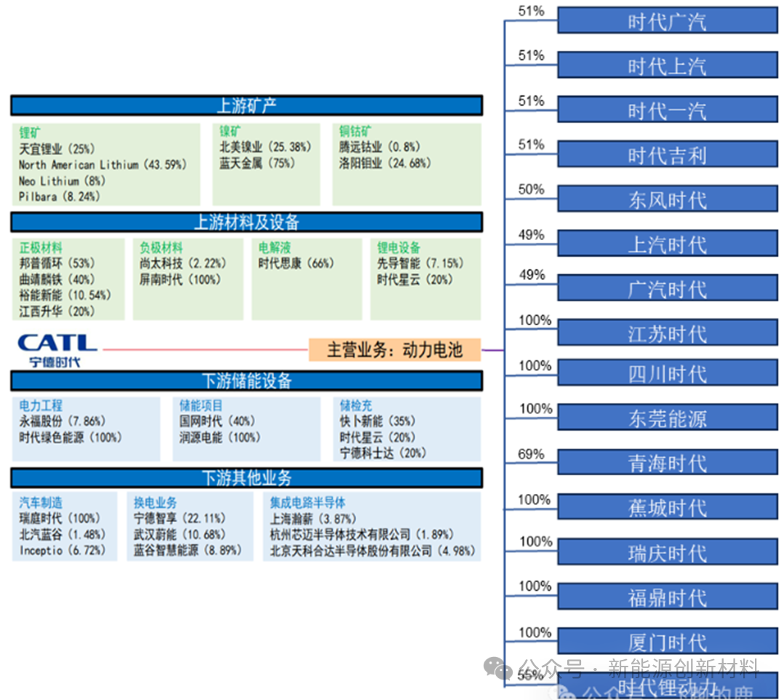784x700 pixels.
Task: Click the 快卜新能 (35%) entry
Action: (x=377, y=421)
